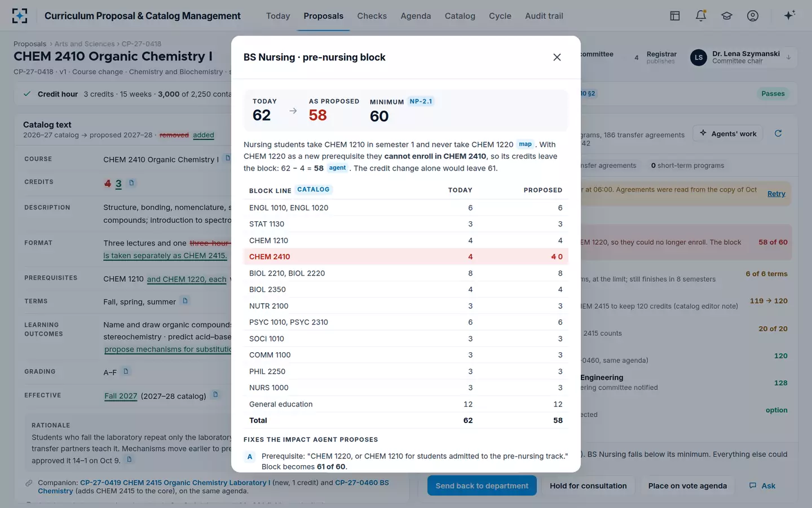This screenshot has width=812, height=508.
Task: Click the CATALOG tag next to Block line
Action: (314, 190)
